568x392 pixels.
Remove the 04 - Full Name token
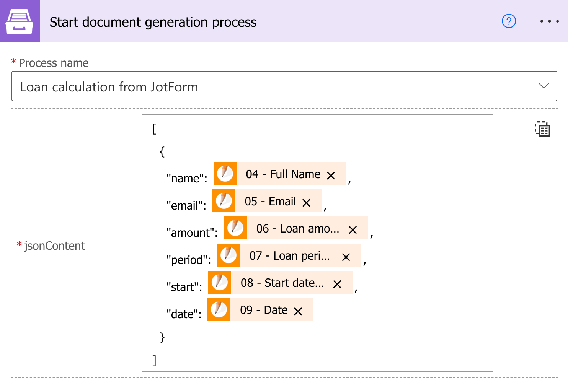(x=331, y=176)
